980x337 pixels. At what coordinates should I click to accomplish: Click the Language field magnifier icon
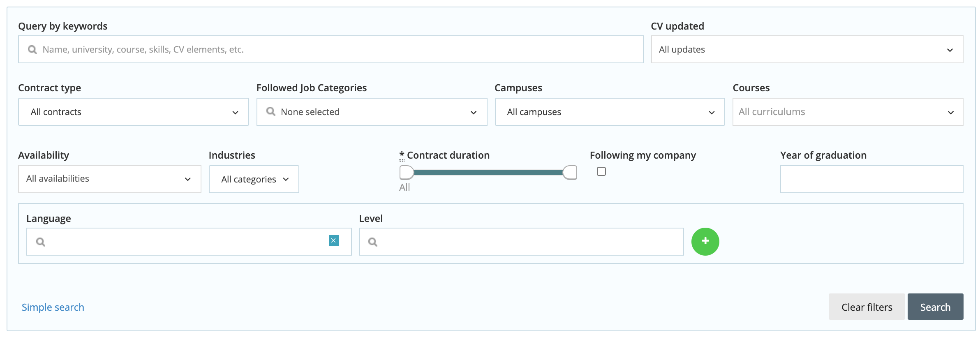40,242
